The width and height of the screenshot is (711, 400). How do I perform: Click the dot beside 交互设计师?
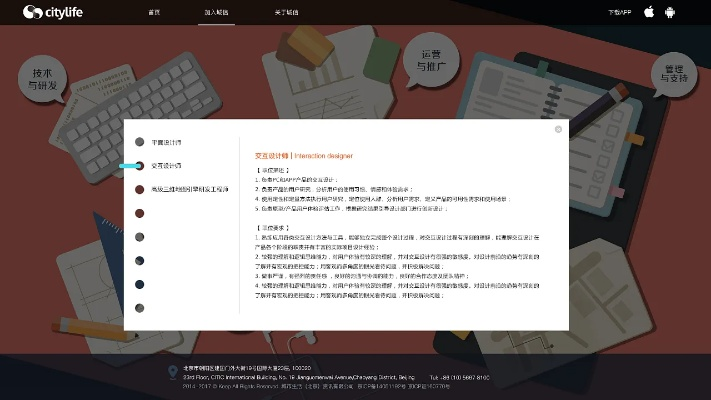pos(140,166)
